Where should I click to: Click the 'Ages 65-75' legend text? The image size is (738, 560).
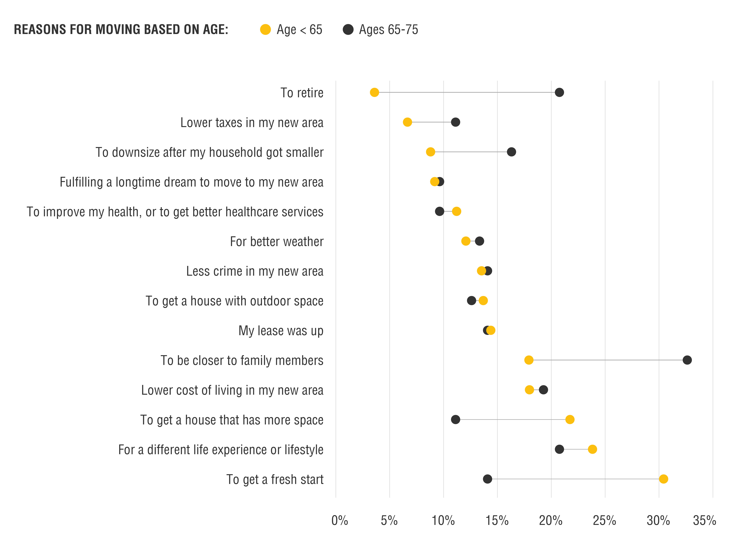[388, 29]
